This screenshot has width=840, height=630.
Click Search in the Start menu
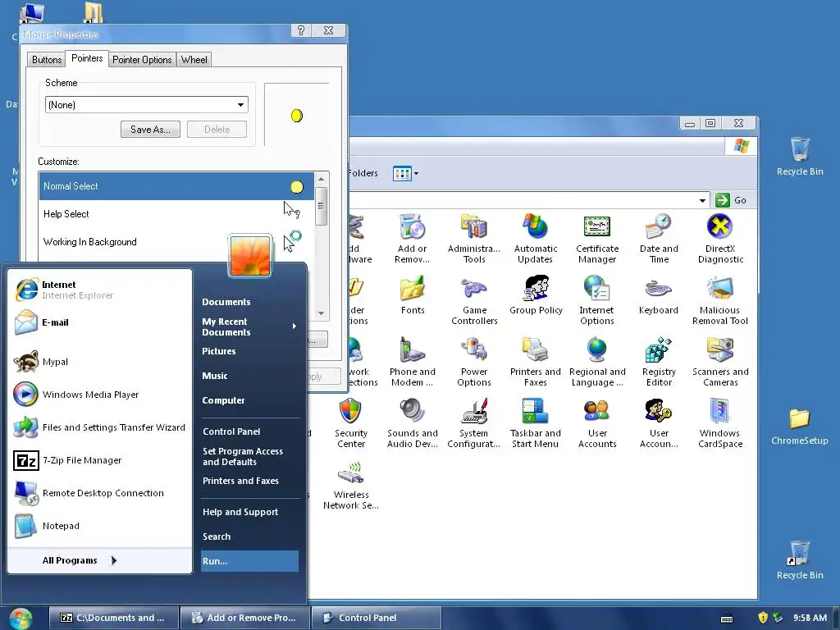(x=217, y=536)
